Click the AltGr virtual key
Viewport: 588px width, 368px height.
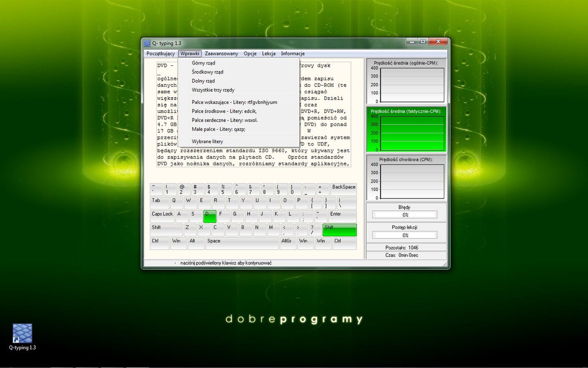[289, 243]
